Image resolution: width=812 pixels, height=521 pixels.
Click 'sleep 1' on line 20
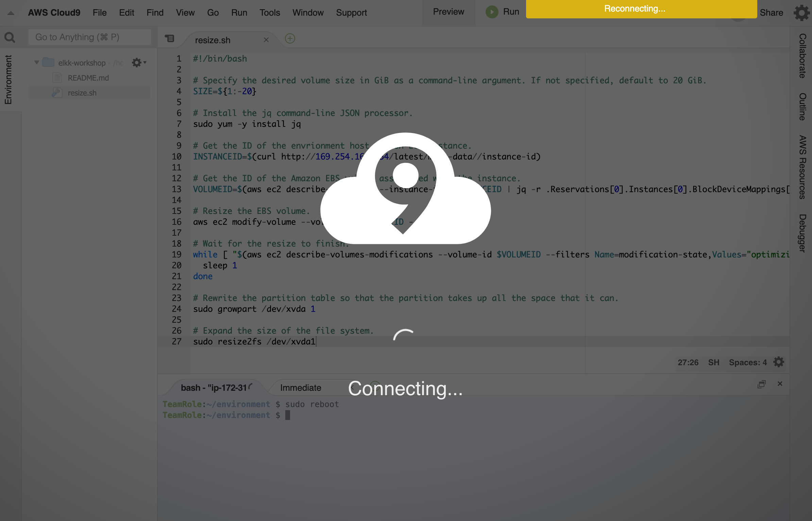[220, 265]
